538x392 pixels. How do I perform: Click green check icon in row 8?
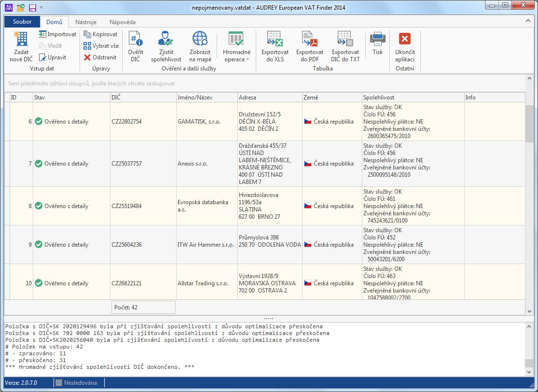point(39,206)
